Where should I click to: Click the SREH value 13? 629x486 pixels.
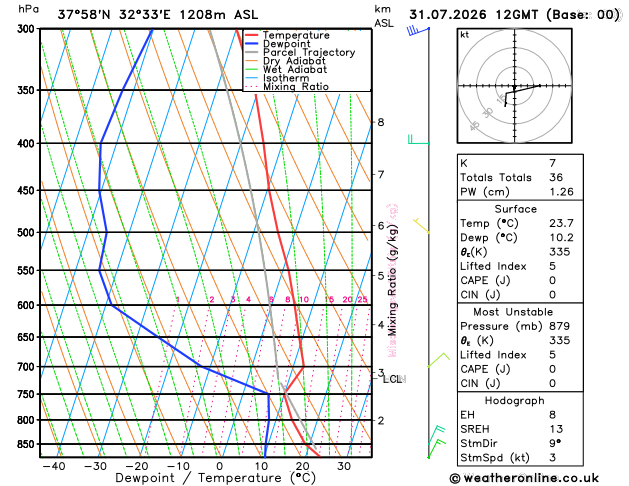pos(556,429)
